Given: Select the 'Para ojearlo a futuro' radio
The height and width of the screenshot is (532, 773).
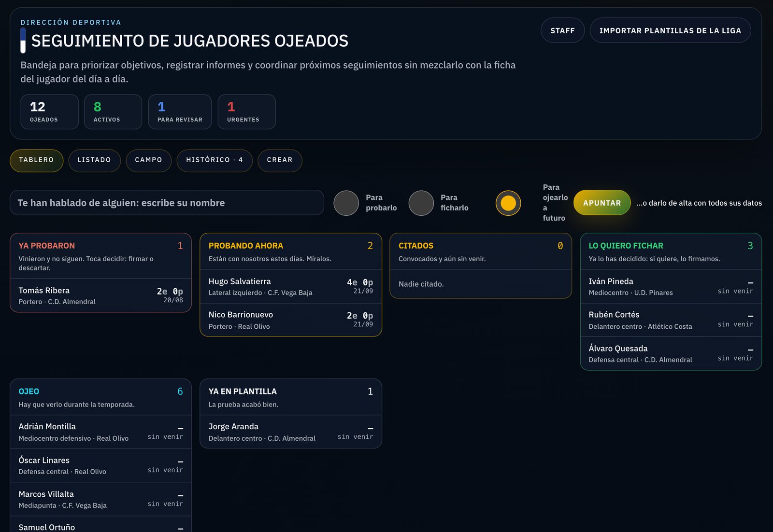Looking at the screenshot, I should tap(508, 203).
